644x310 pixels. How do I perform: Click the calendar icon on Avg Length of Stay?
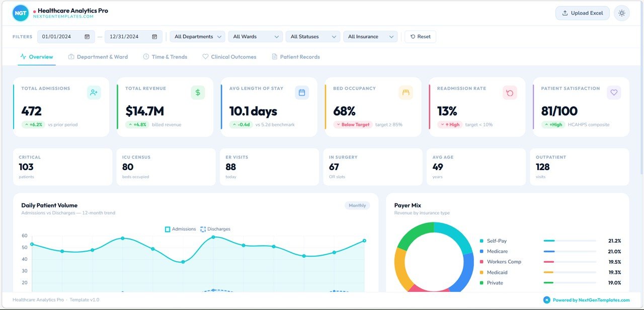coord(301,93)
